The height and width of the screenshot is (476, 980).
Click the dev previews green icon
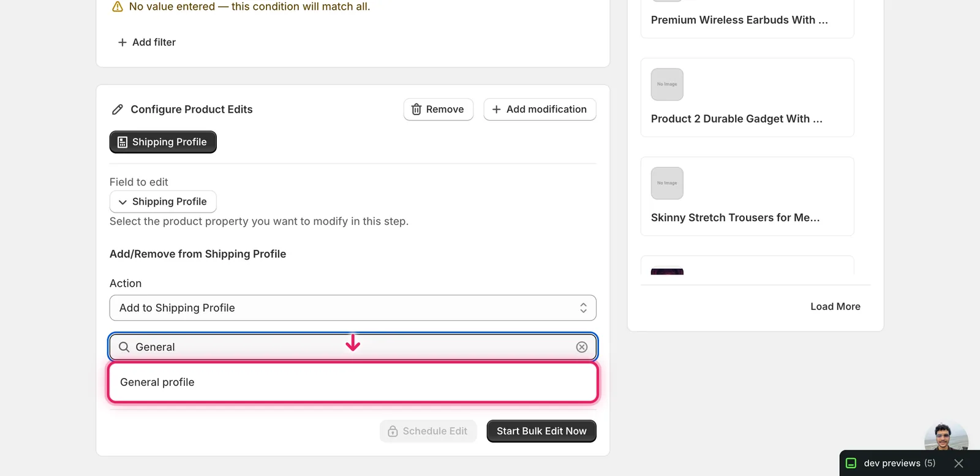[x=851, y=463]
